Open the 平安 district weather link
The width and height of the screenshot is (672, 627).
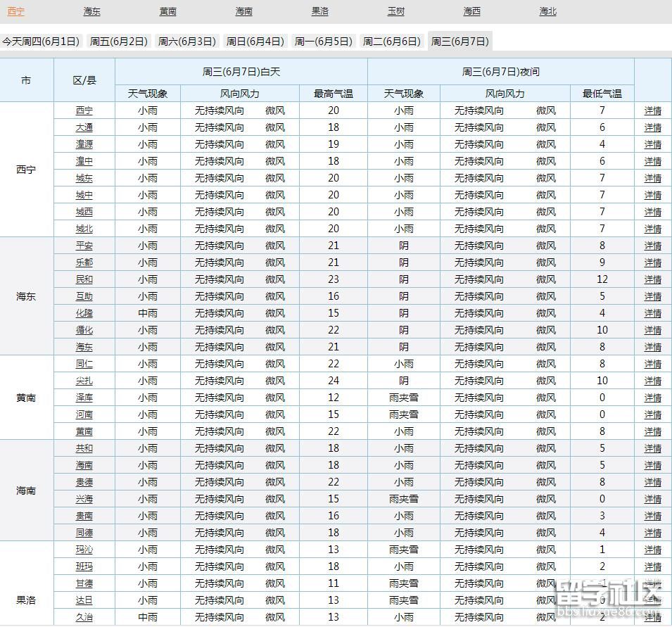pyautogui.click(x=84, y=246)
